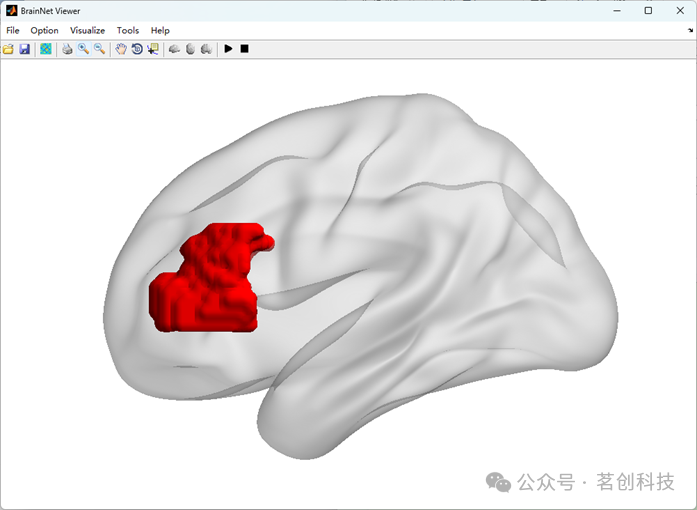
Task: Switch to sagittal brain view icon
Action: 174,49
